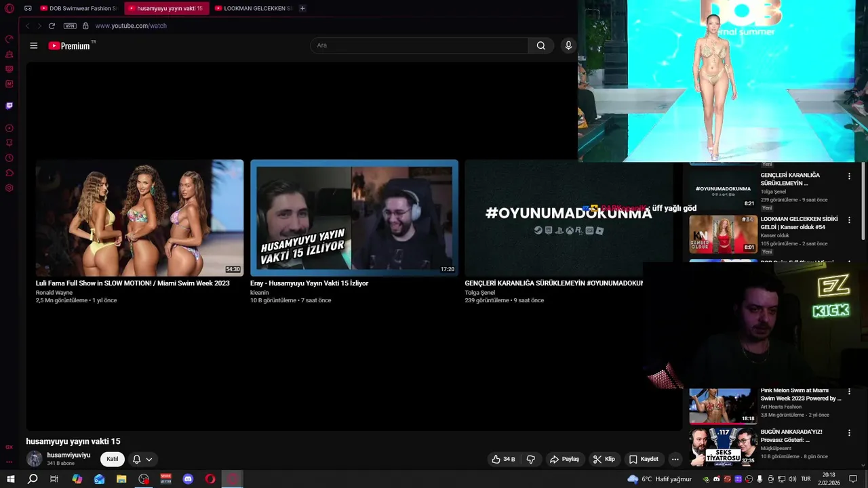
Task: Switch to LOOKMAN GELCEKKEN tab
Action: coord(254,8)
